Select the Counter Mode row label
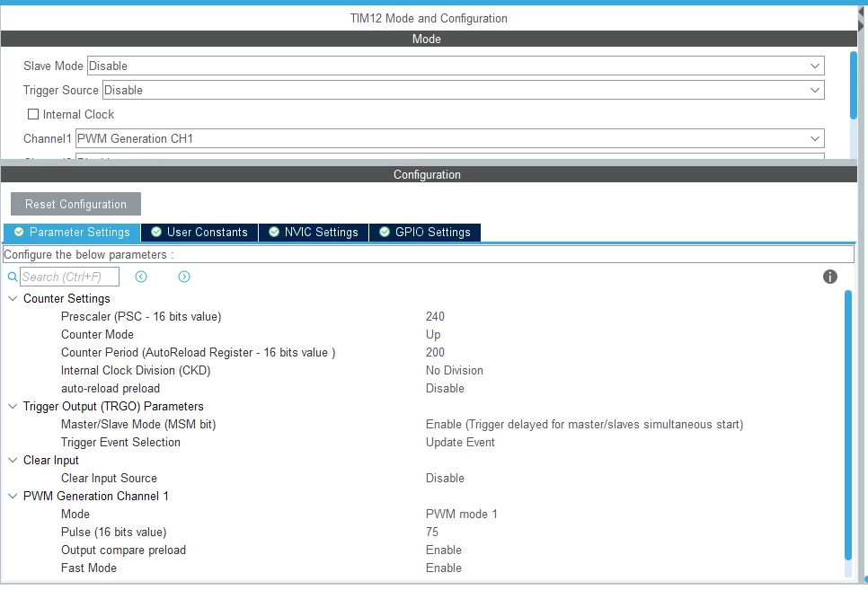 (x=97, y=334)
